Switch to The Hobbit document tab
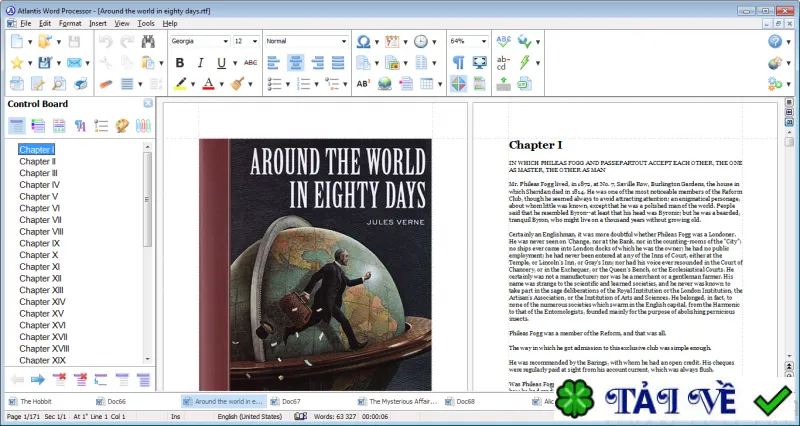800x426 pixels. pos(36,402)
